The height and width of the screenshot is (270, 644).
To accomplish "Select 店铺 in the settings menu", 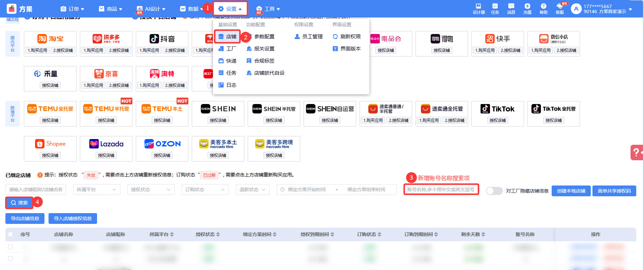I will [x=227, y=37].
